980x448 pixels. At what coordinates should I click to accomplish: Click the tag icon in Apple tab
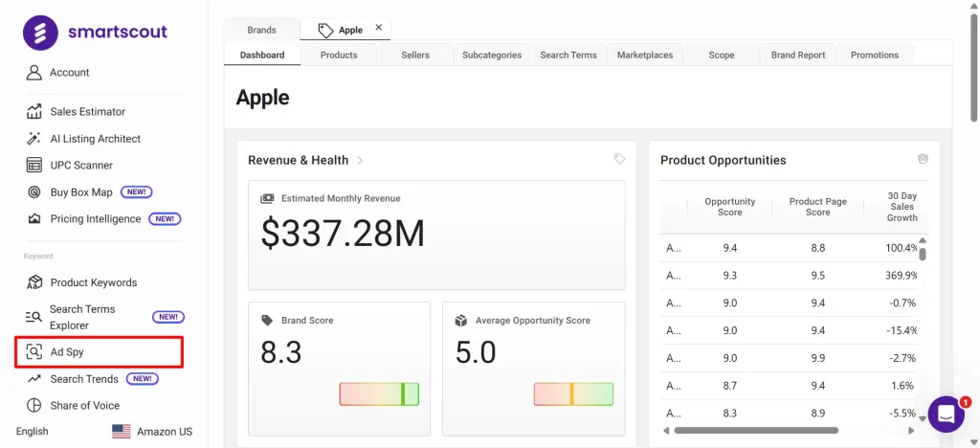tap(325, 30)
